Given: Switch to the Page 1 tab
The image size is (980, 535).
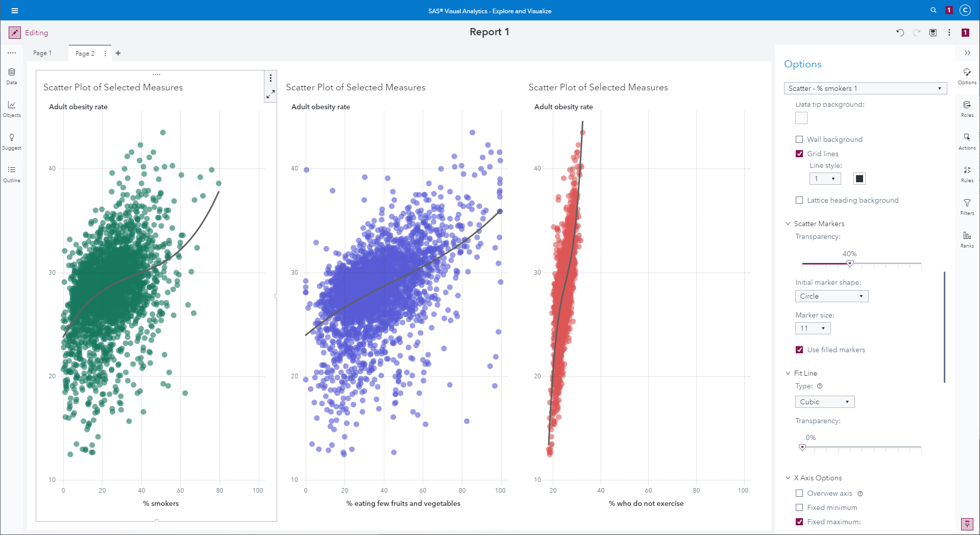Looking at the screenshot, I should tap(42, 53).
